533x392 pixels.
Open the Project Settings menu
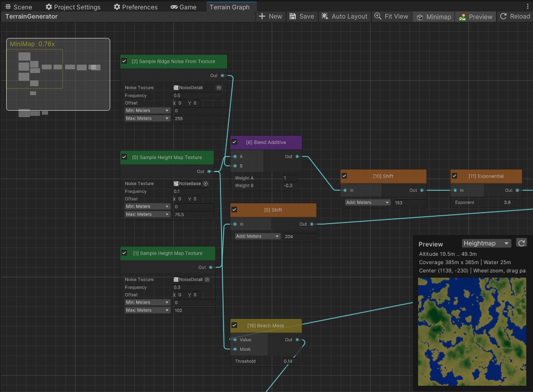pyautogui.click(x=73, y=7)
